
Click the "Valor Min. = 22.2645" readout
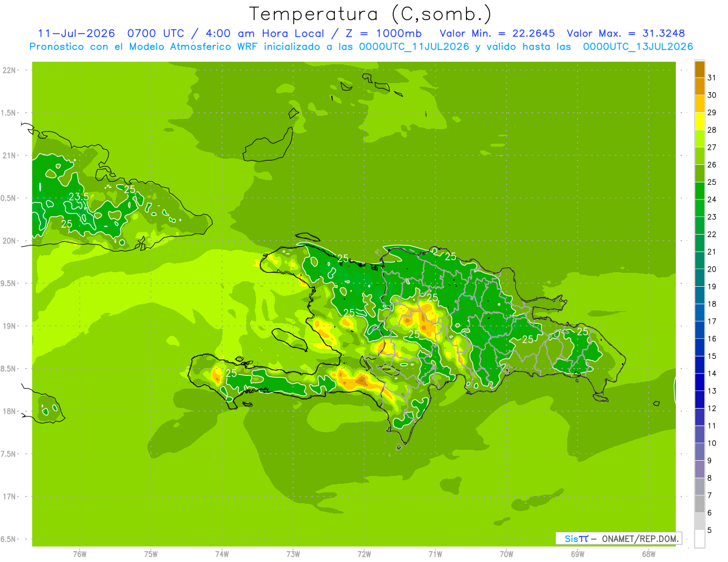click(x=497, y=33)
